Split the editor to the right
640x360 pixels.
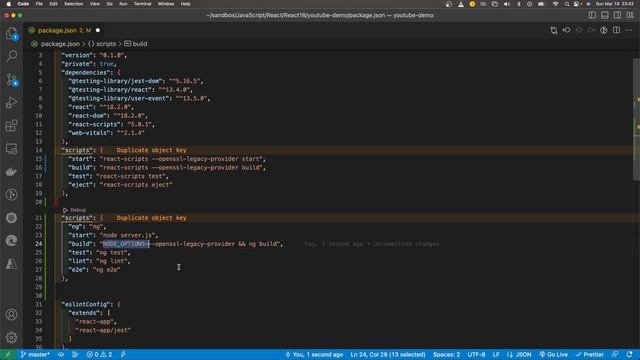(x=616, y=31)
